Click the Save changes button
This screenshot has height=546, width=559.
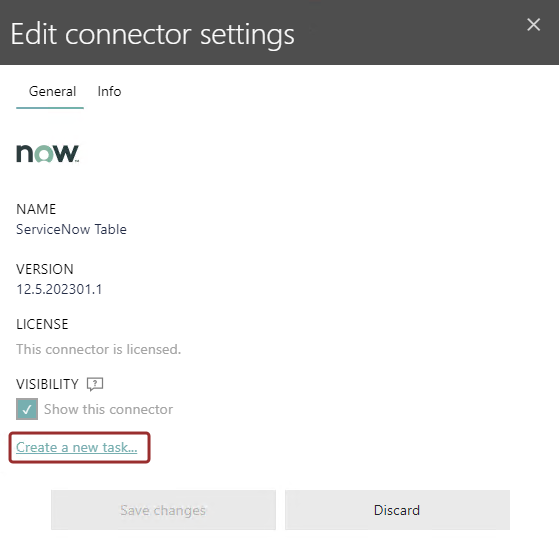[x=163, y=510]
